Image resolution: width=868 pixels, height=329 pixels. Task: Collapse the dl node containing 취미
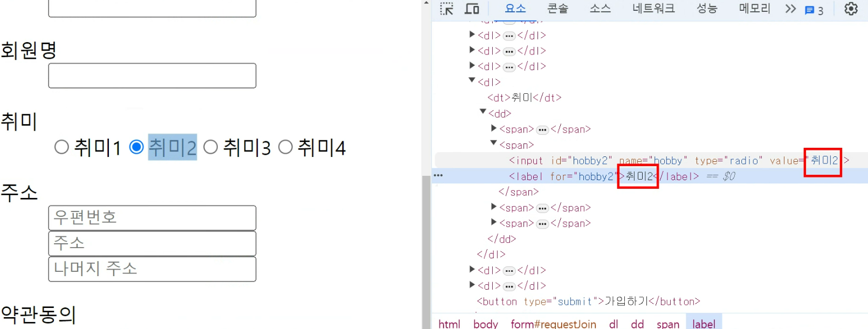(472, 80)
